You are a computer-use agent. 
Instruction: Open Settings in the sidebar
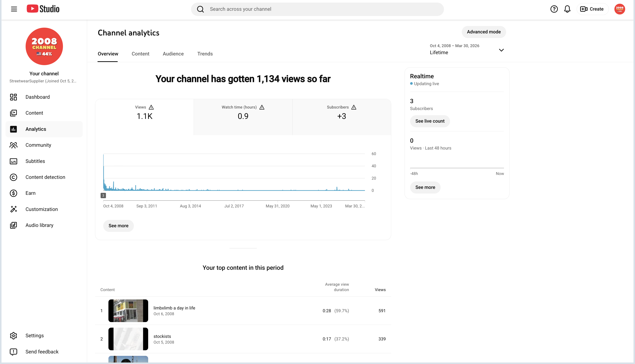pyautogui.click(x=44, y=336)
